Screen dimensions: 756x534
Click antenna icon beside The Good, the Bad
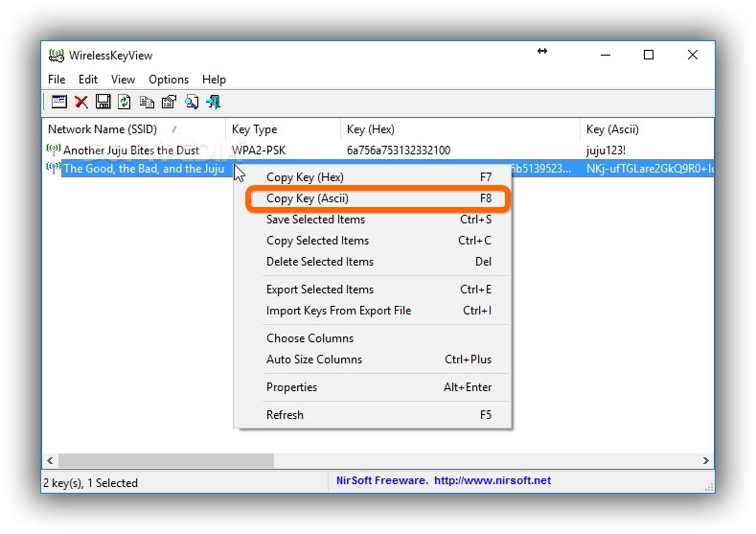coord(54,168)
